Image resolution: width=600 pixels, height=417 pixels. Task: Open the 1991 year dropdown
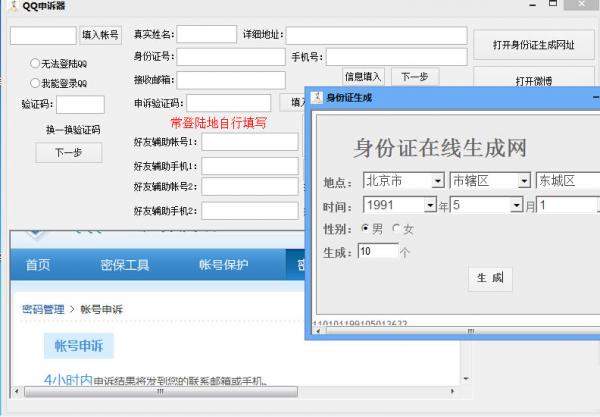(430, 205)
